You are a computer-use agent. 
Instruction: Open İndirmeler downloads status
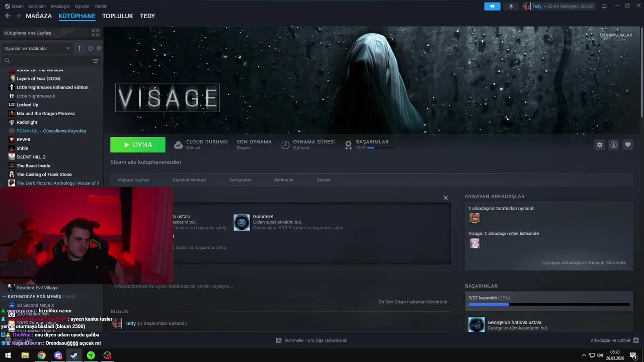(311, 340)
